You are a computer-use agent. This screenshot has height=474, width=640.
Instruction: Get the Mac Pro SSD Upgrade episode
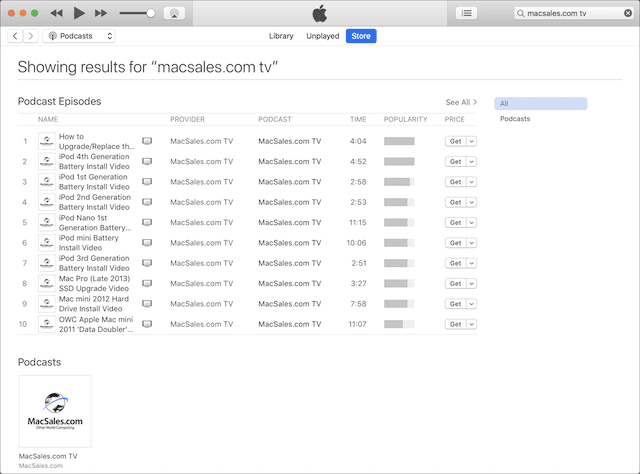pyautogui.click(x=455, y=283)
